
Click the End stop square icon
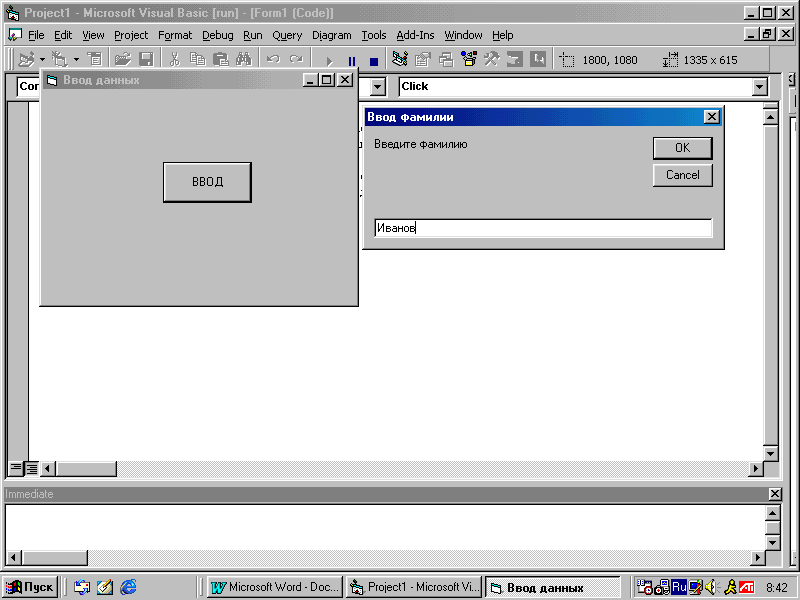[374, 61]
